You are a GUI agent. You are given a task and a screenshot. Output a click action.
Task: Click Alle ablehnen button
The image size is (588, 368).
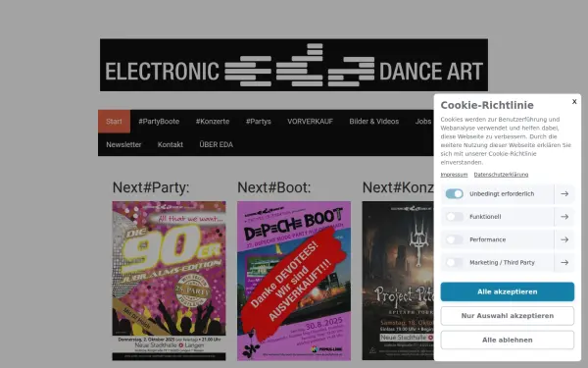pos(507,340)
